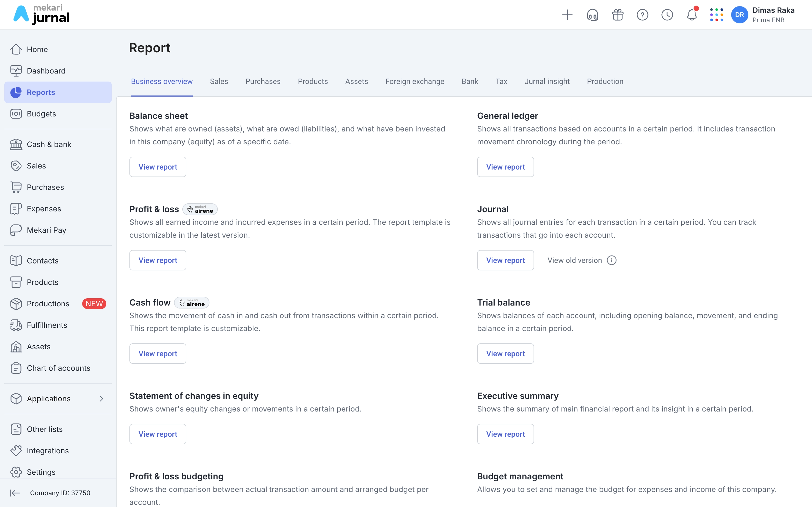
Task: Click the airene badge next to Profit & loss
Action: [x=200, y=209]
